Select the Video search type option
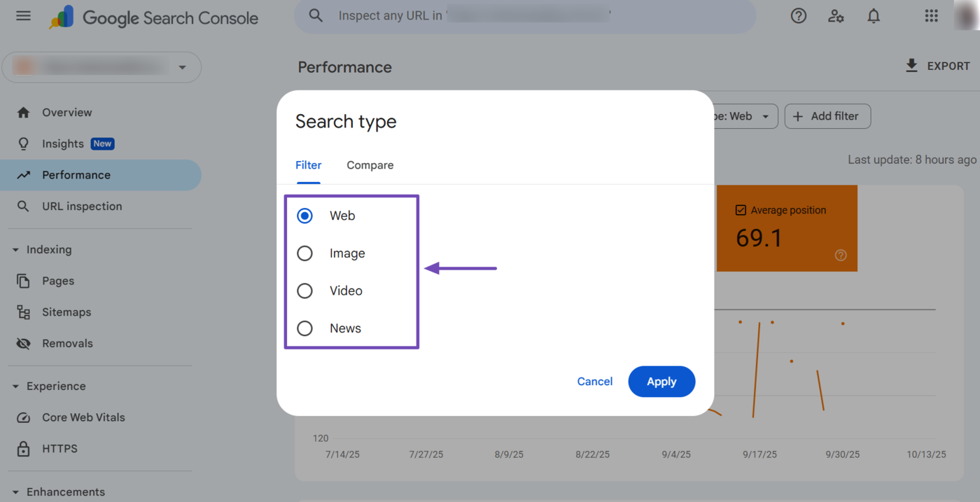The width and height of the screenshot is (980, 502). (304, 291)
